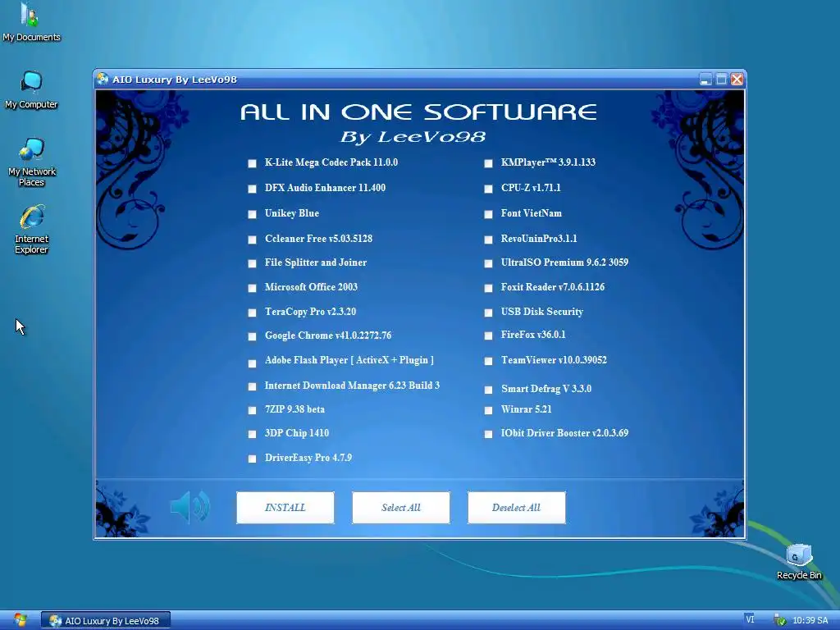Select the My Computer desktop icon
Viewport: 840px width, 630px height.
[x=31, y=90]
